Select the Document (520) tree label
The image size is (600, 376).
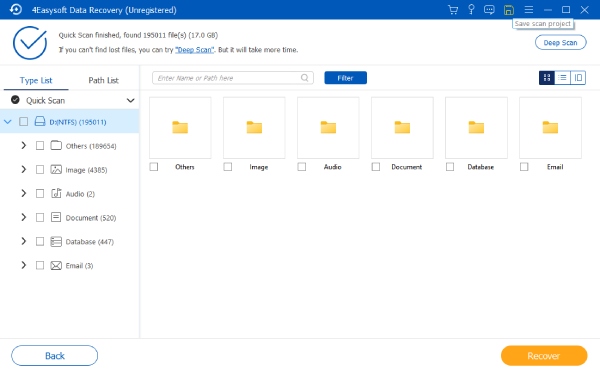[x=91, y=218]
